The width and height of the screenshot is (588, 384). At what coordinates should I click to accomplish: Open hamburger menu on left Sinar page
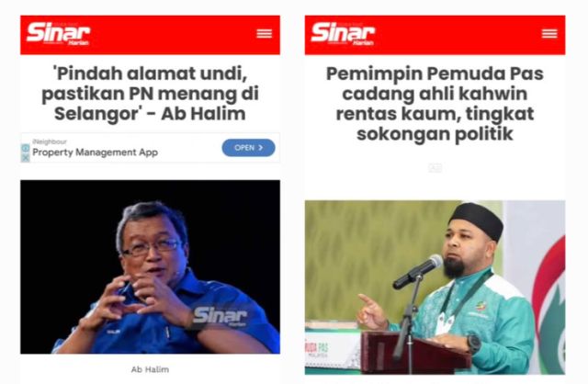[x=265, y=34]
